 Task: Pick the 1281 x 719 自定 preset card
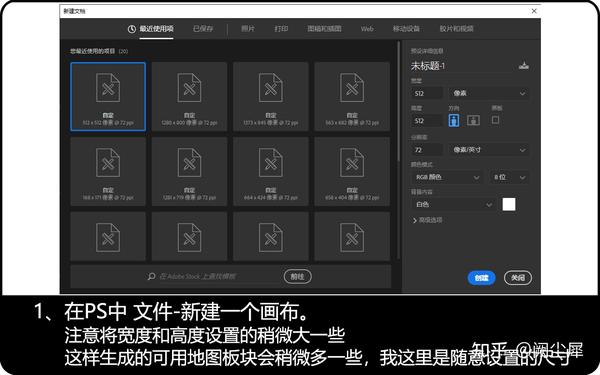(189, 171)
